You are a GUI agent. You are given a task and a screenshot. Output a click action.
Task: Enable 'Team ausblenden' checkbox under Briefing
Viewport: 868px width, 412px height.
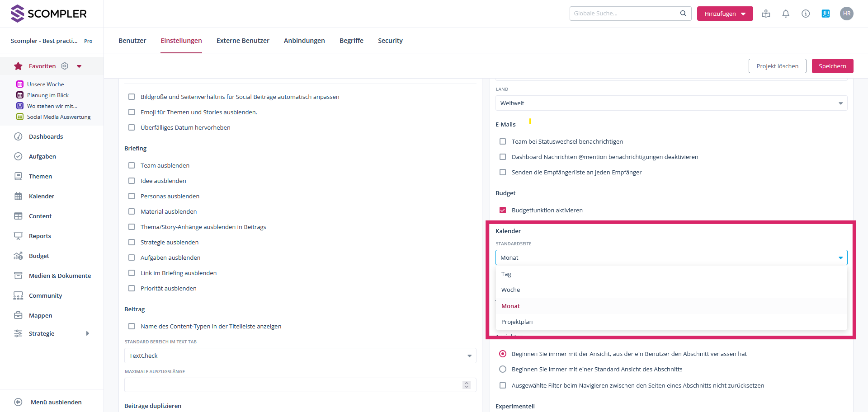coord(132,165)
